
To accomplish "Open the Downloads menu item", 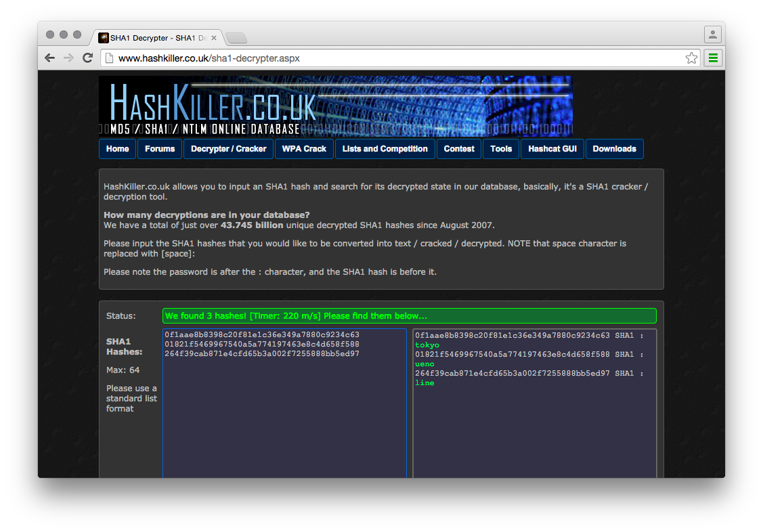I will click(614, 149).
